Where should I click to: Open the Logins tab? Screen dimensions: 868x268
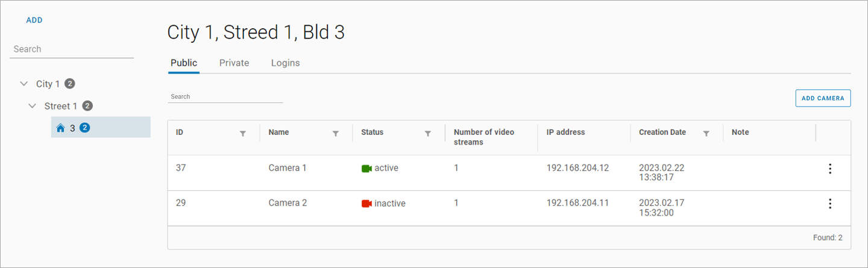[x=285, y=63]
